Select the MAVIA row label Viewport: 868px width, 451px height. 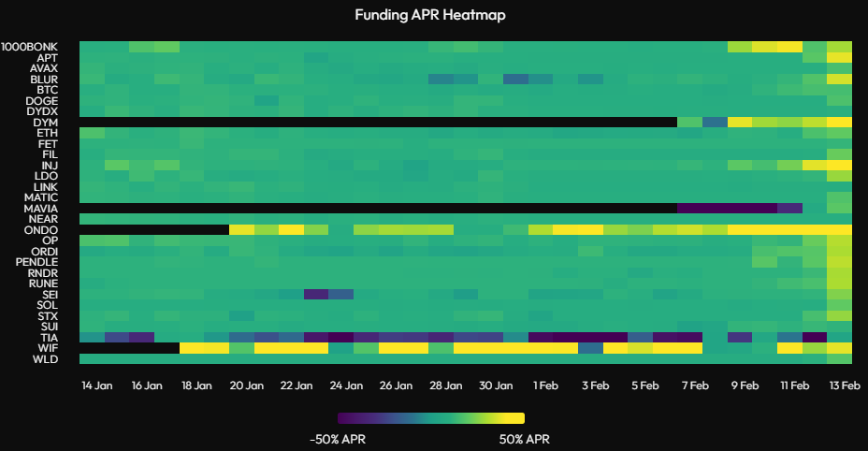pyautogui.click(x=41, y=209)
